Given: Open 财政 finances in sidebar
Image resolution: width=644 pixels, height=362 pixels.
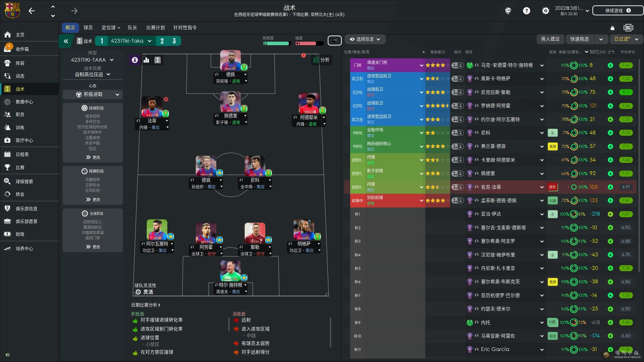Looking at the screenshot, I should tap(30, 234).
